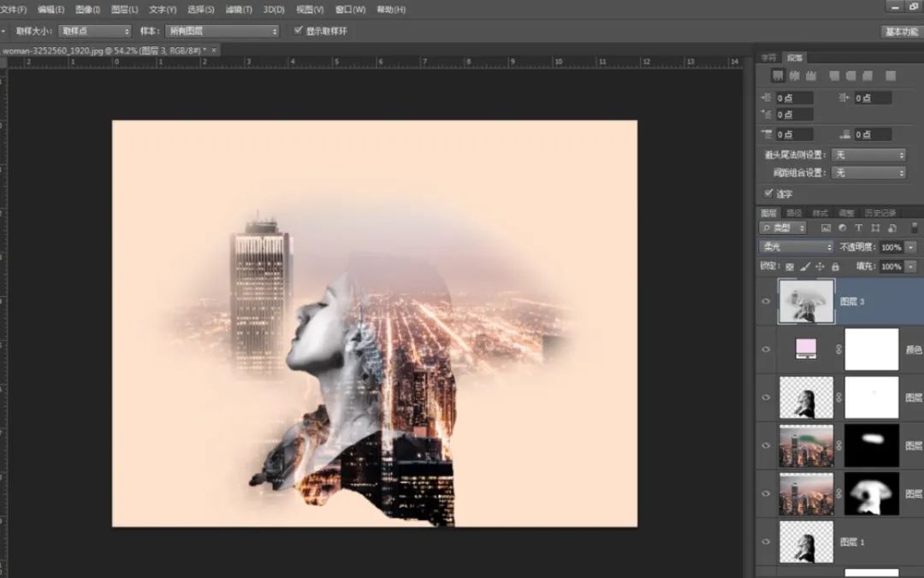
Task: Open 文件(F) menu
Action: point(13,9)
